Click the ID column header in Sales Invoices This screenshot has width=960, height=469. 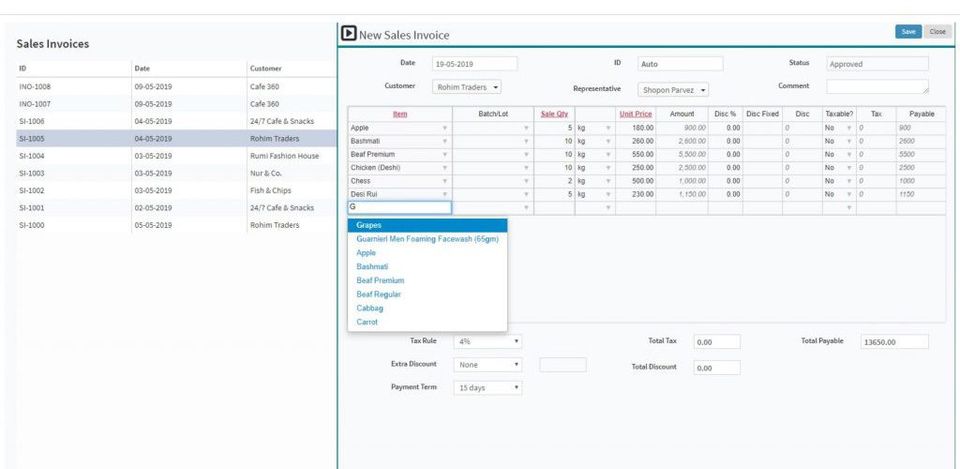23,69
